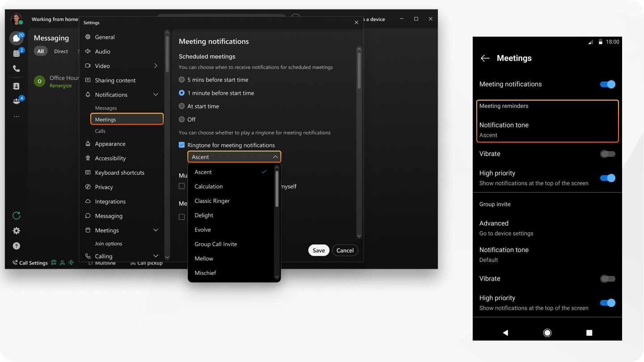Click the ringtone list scrollbar
This screenshot has height=362, width=644.
[x=277, y=188]
